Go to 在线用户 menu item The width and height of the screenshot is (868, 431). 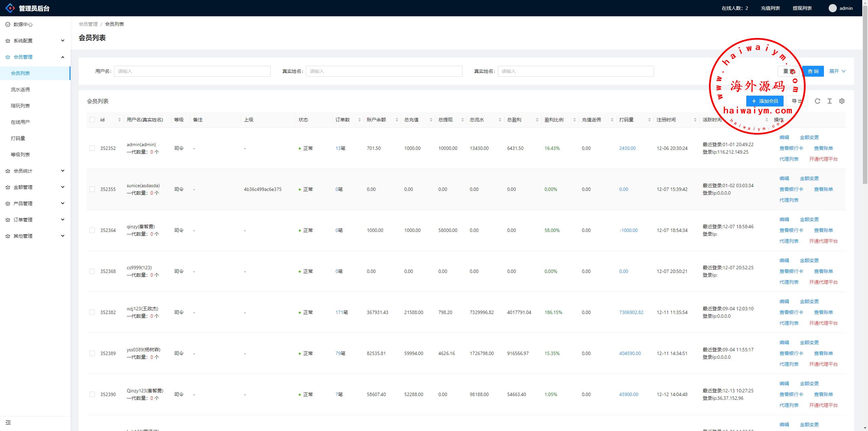click(x=20, y=122)
